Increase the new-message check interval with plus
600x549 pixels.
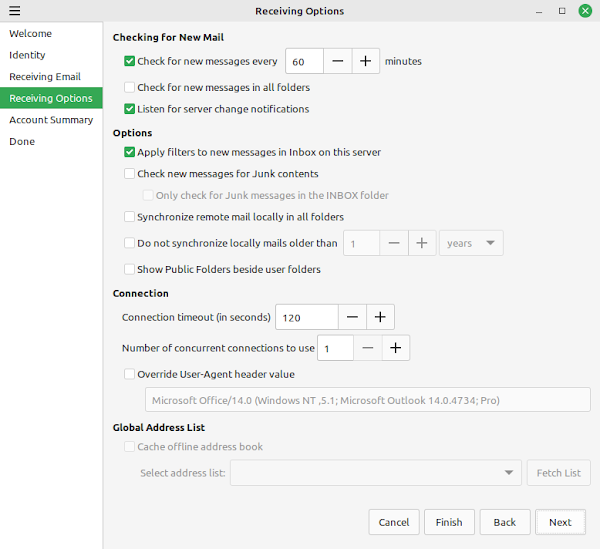(365, 61)
